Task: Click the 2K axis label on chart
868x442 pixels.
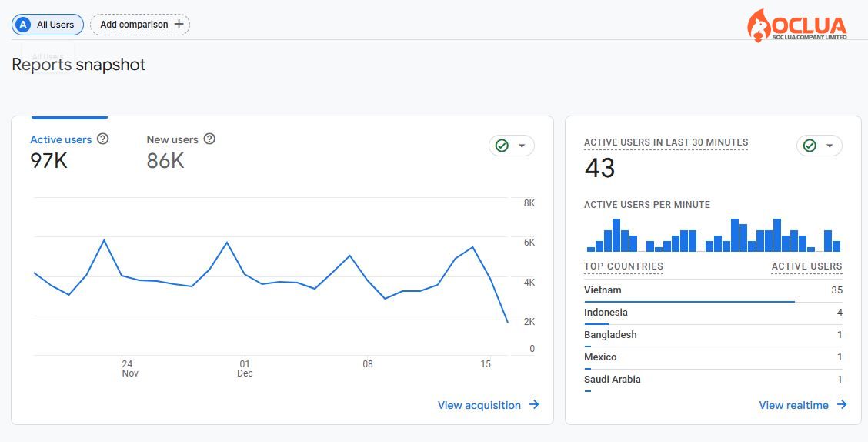Action: [x=529, y=321]
